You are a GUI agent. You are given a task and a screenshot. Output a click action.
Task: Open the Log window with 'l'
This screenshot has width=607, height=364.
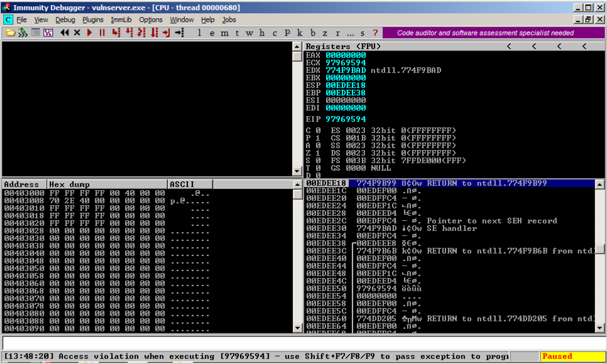[x=199, y=33]
